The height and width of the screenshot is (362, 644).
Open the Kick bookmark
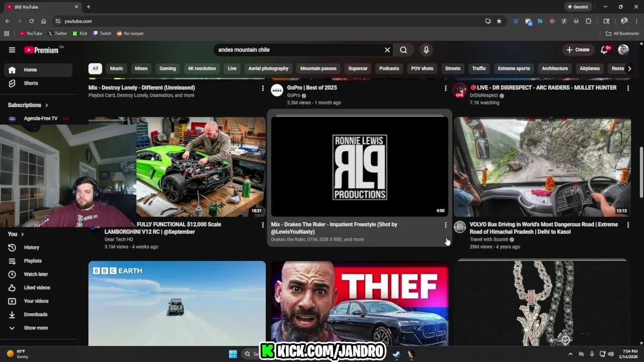(x=80, y=34)
